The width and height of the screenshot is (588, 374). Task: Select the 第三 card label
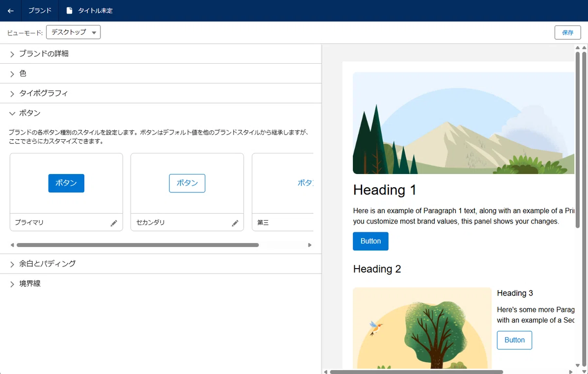click(263, 223)
